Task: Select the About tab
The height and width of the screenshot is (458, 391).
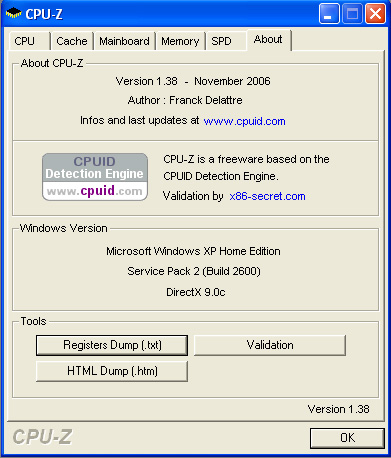Action: (269, 40)
